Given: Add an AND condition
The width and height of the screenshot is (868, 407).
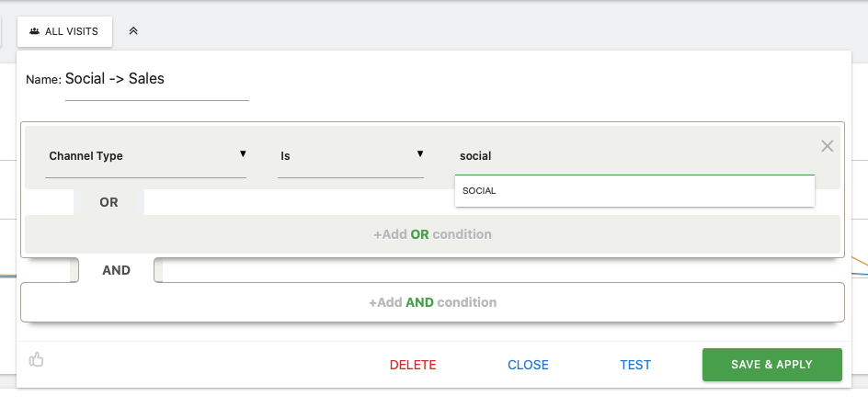Looking at the screenshot, I should 432,302.
